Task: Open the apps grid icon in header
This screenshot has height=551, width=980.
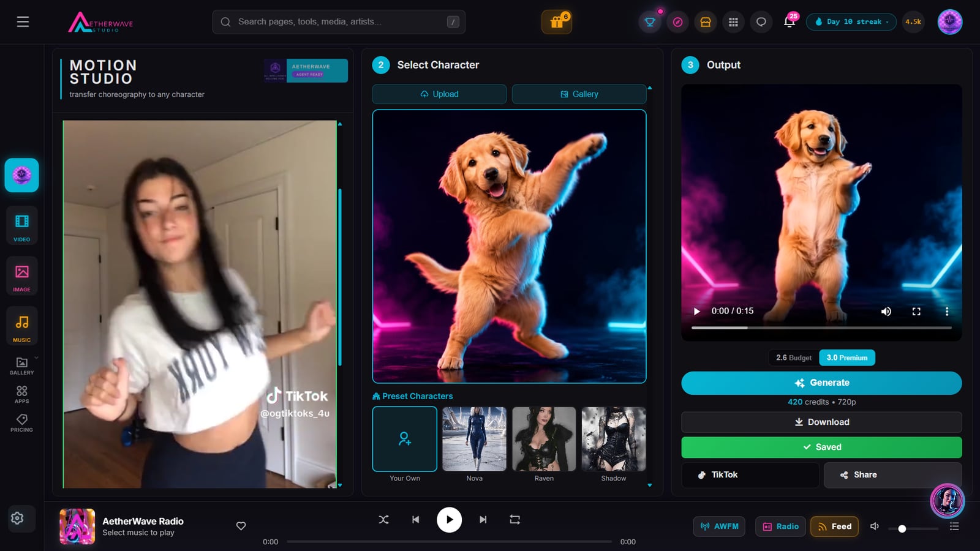Action: point(733,22)
